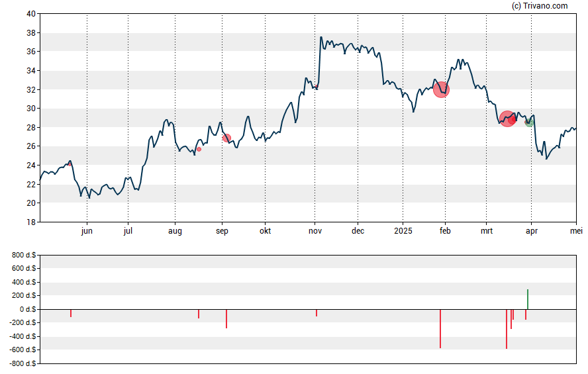The height and width of the screenshot is (374, 588).
Task: Click the short red bar in early November
Action: (x=317, y=313)
